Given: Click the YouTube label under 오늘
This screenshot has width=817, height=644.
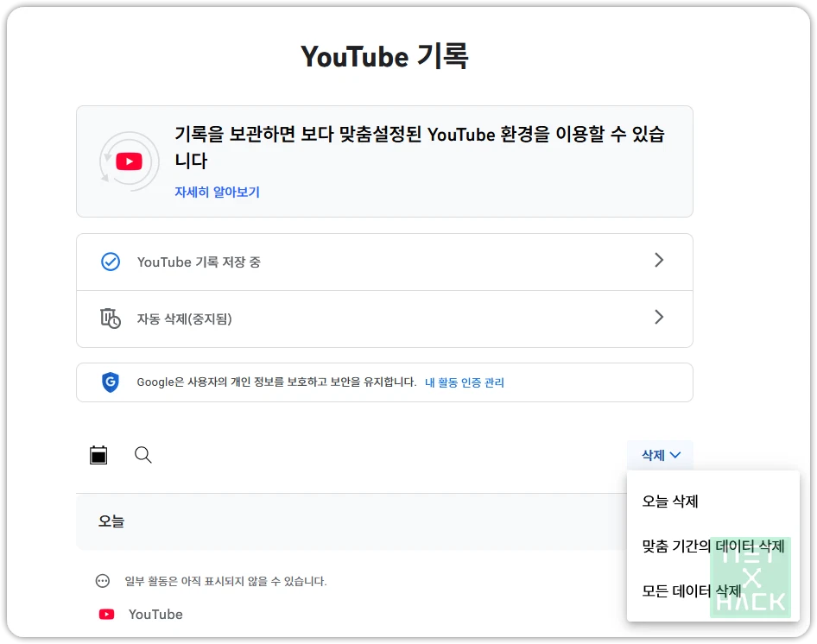Looking at the screenshot, I should pos(155,615).
